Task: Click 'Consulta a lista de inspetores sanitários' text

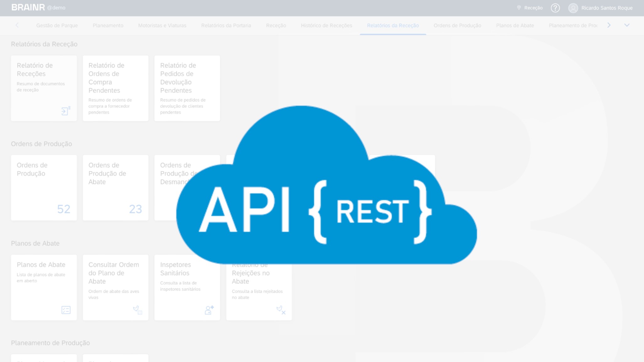Action: coord(180,286)
